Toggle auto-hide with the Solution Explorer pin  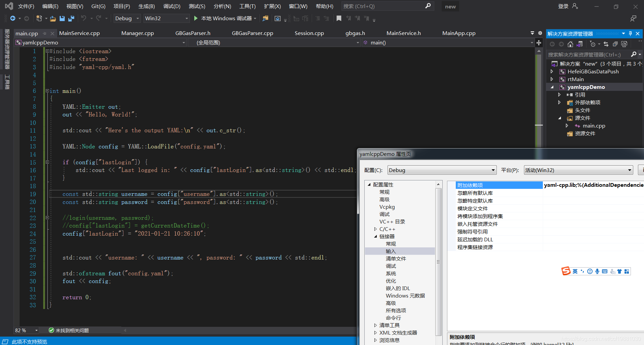[630, 33]
